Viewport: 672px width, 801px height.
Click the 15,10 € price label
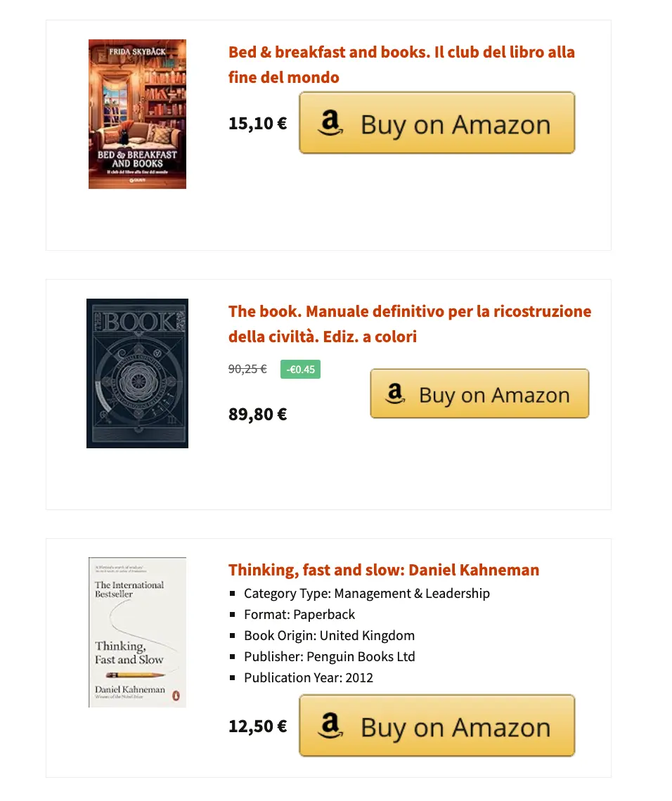click(257, 124)
